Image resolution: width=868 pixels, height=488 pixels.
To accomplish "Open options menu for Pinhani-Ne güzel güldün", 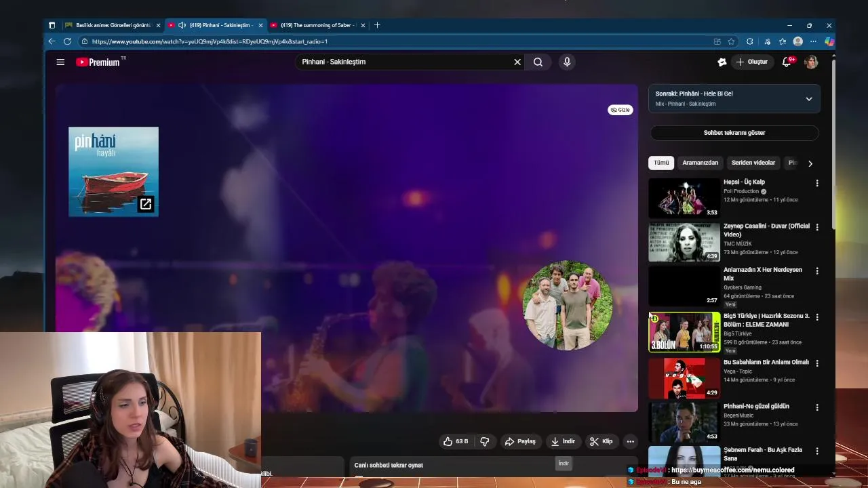I will point(816,407).
